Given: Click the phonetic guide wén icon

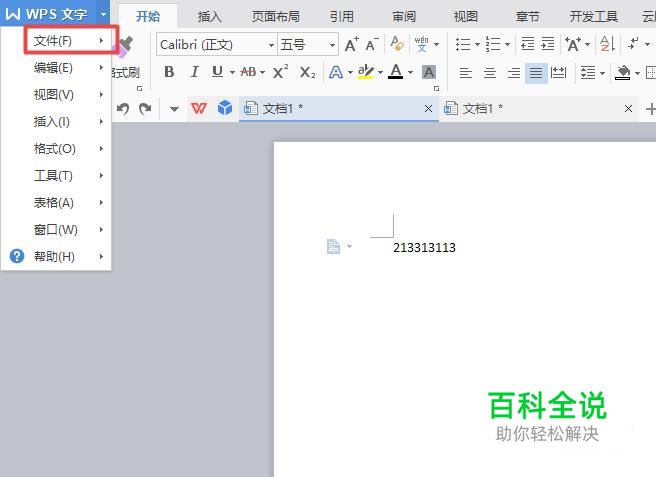Looking at the screenshot, I should click(421, 44).
